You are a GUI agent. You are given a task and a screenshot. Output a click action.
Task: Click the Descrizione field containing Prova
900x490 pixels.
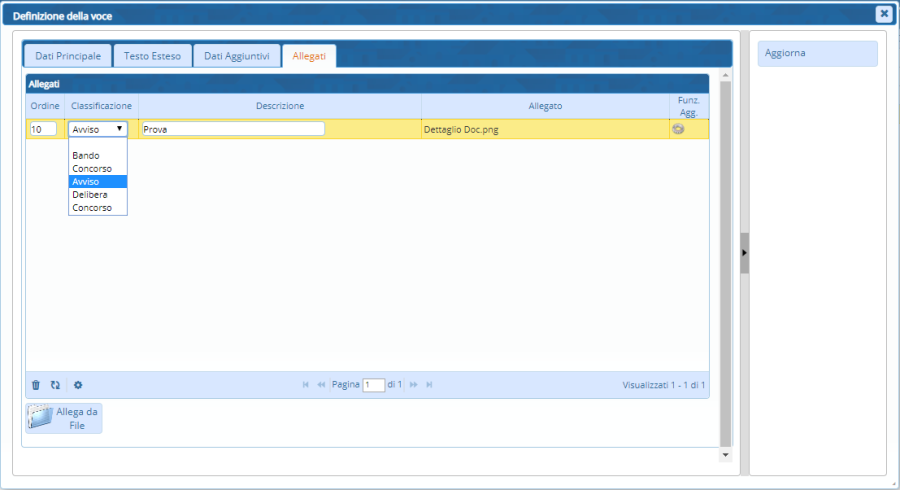233,129
